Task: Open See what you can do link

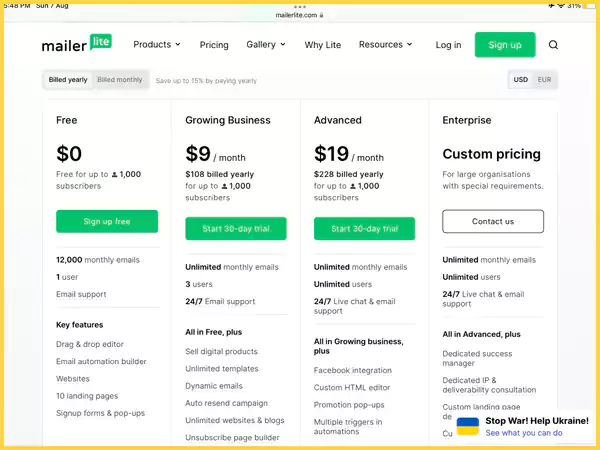Action: tap(524, 433)
